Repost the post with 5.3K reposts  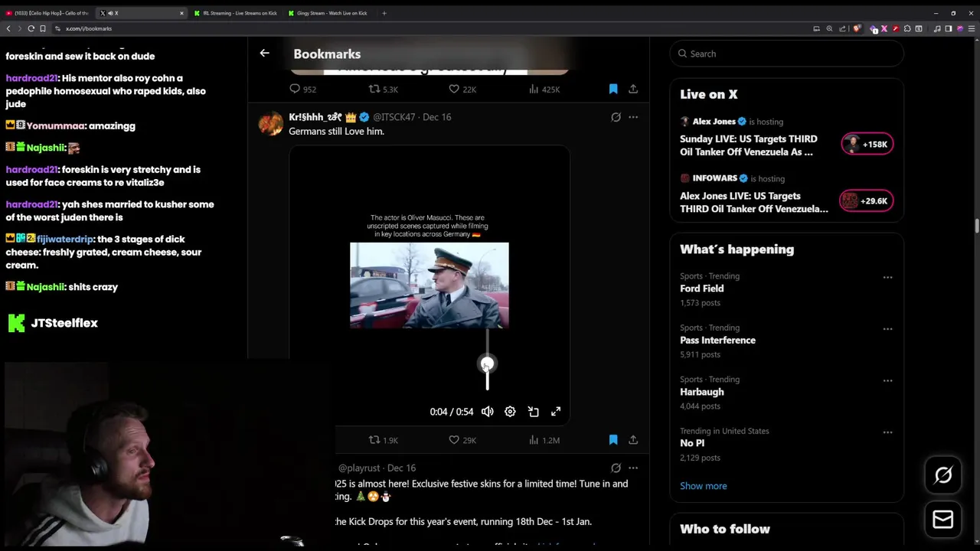[383, 90]
